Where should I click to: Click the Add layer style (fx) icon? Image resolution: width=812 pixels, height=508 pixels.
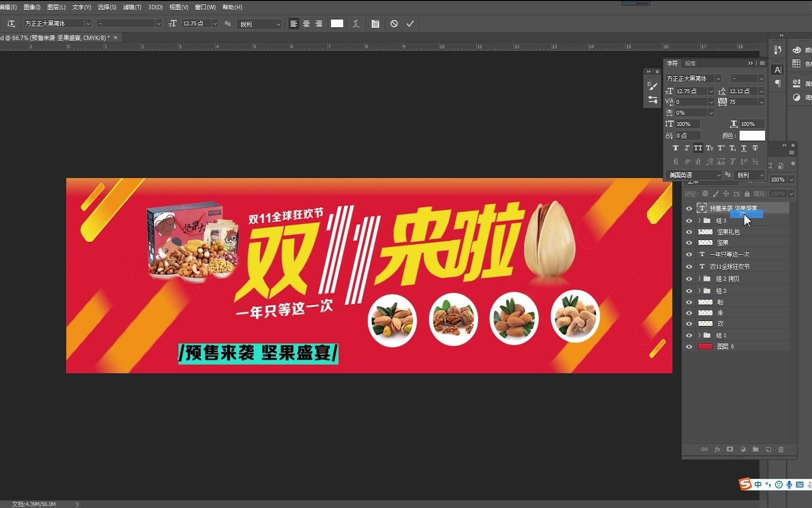coord(717,449)
